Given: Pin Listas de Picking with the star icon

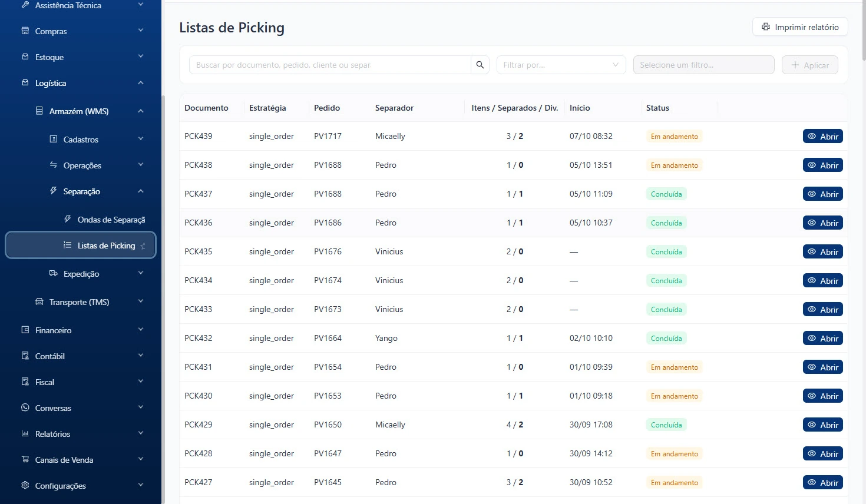Looking at the screenshot, I should (143, 246).
